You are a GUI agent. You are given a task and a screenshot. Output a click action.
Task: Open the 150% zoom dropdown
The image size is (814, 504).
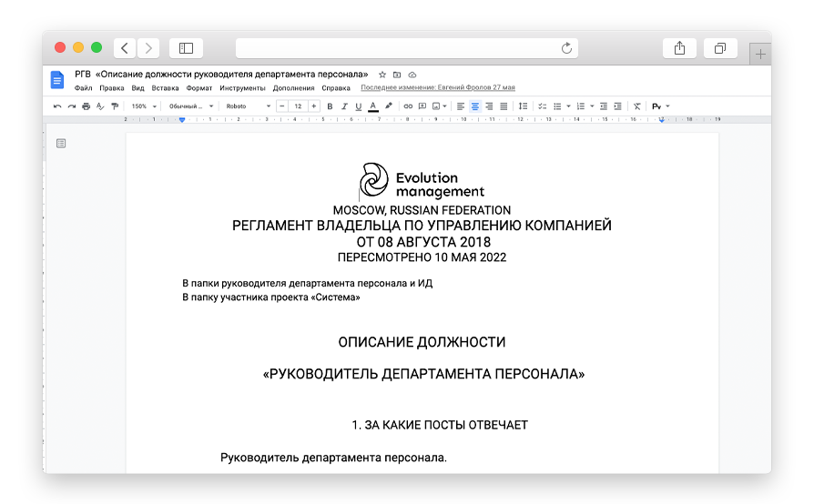(143, 106)
